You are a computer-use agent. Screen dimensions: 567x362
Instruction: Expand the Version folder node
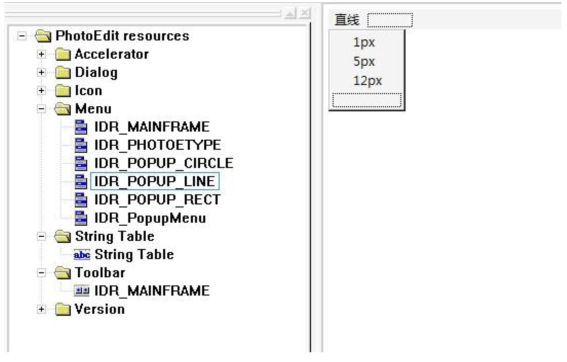tap(41, 309)
